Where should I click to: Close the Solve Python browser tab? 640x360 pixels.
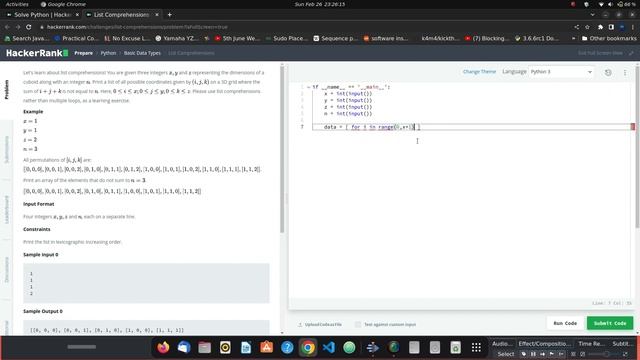click(77, 15)
